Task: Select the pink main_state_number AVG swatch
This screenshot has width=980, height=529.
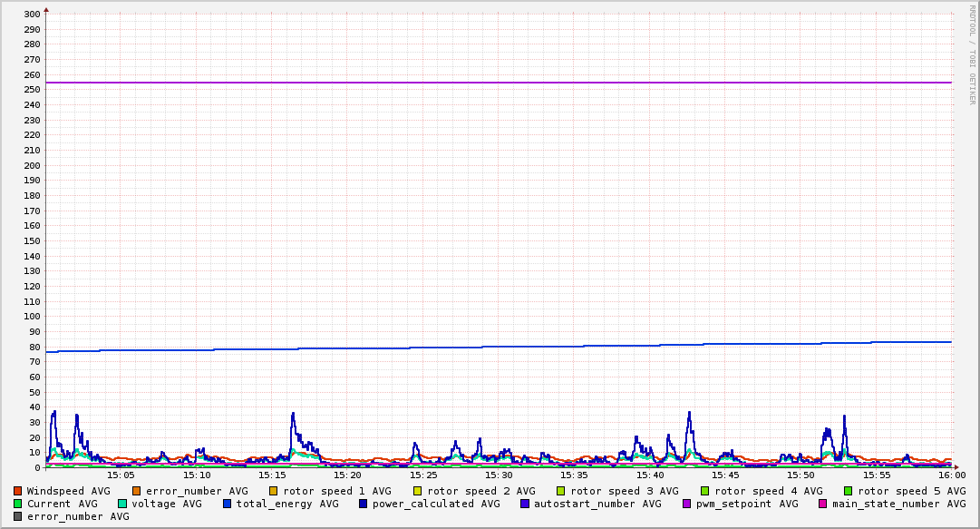Action: [822, 504]
